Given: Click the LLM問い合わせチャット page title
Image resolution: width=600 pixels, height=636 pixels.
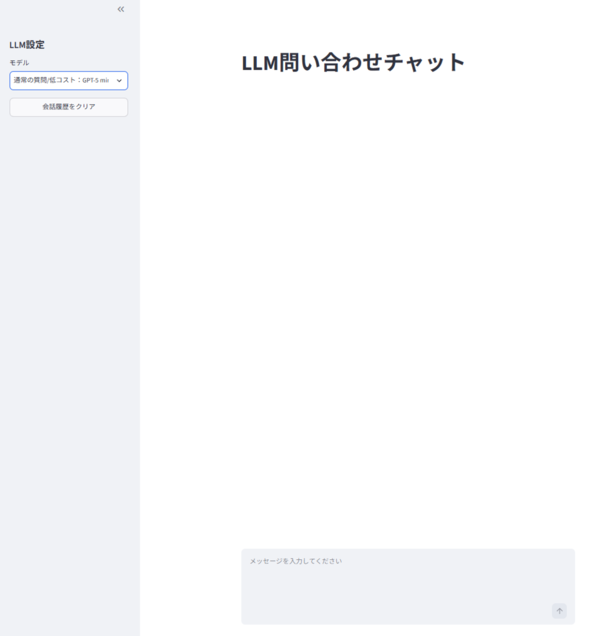Looking at the screenshot, I should [353, 63].
